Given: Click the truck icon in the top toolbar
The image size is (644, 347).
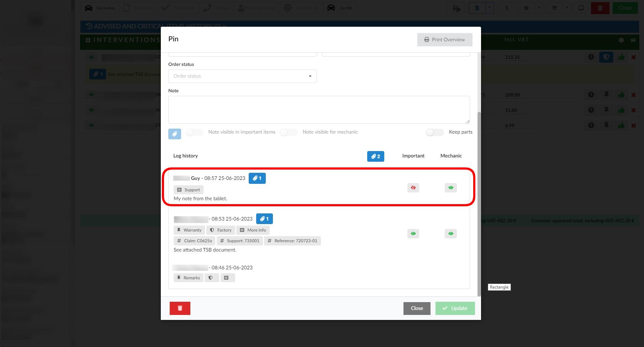Looking at the screenshot, I should [x=457, y=8].
